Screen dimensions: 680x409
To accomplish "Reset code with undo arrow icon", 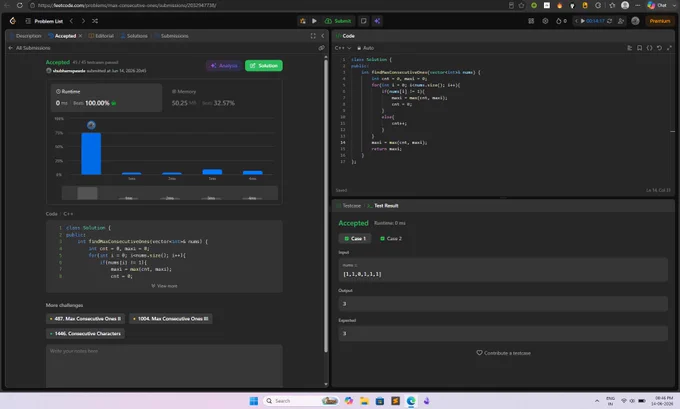I will click(x=659, y=48).
